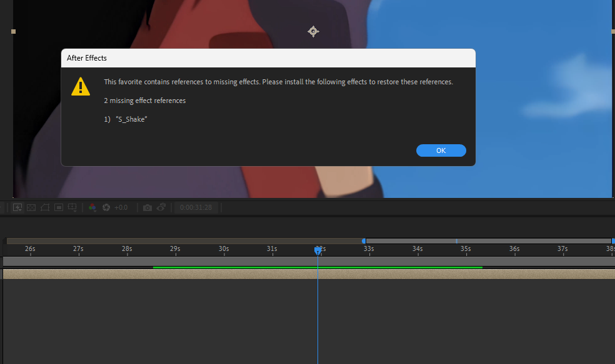Click the yellow warning triangle in the dialog
This screenshot has height=364, width=615.
pos(80,86)
